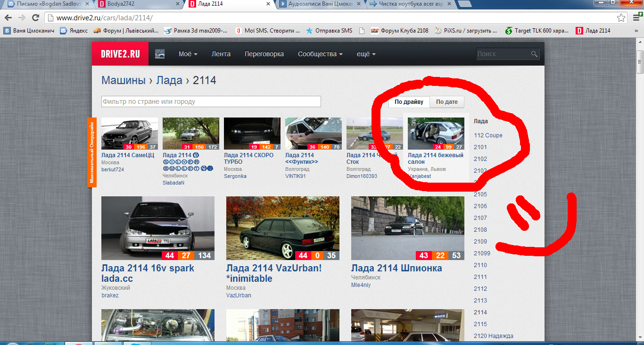Close the 'Лада 2114' browser tab
644x345 pixels.
[268, 4]
